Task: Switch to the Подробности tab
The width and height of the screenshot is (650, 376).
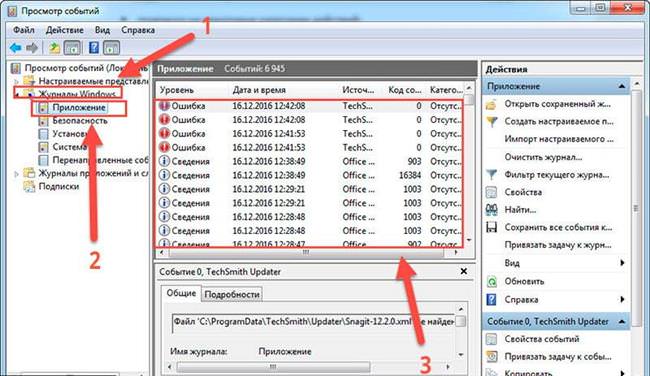Action: point(232,294)
